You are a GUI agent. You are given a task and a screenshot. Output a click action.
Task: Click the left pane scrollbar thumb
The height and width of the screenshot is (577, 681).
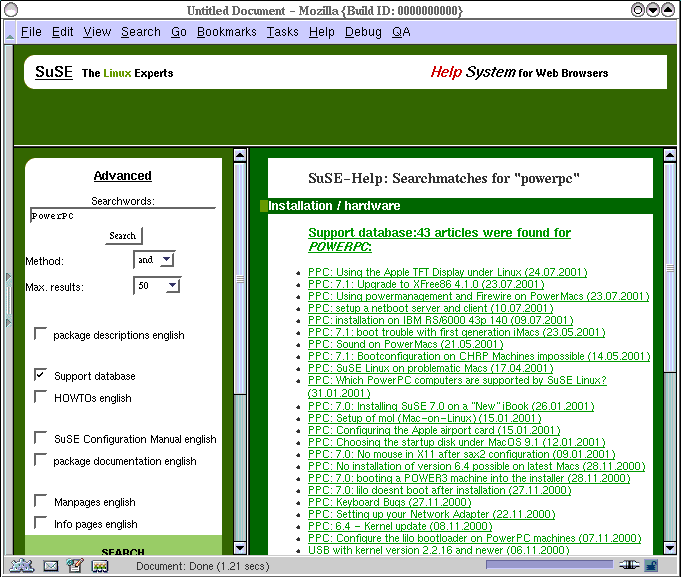(x=240, y=278)
